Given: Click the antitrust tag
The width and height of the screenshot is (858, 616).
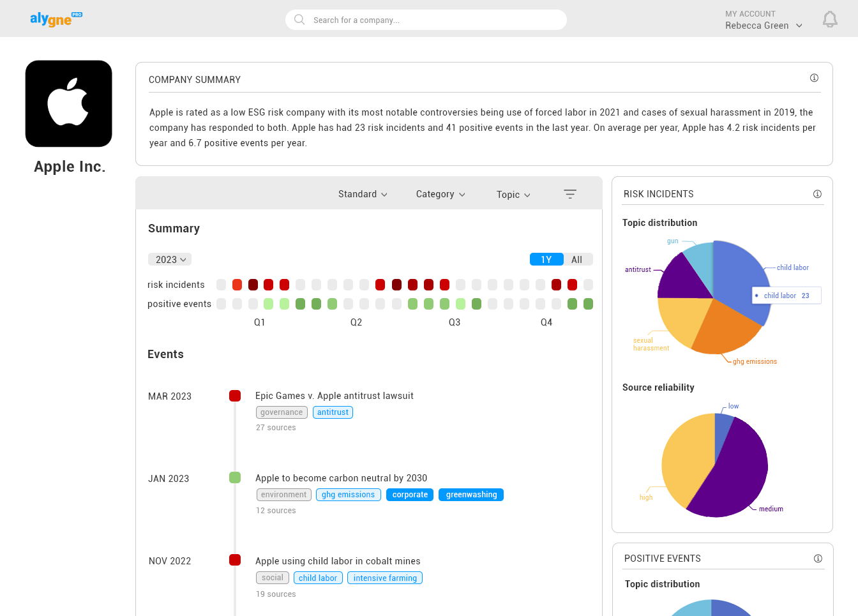Looking at the screenshot, I should (333, 412).
